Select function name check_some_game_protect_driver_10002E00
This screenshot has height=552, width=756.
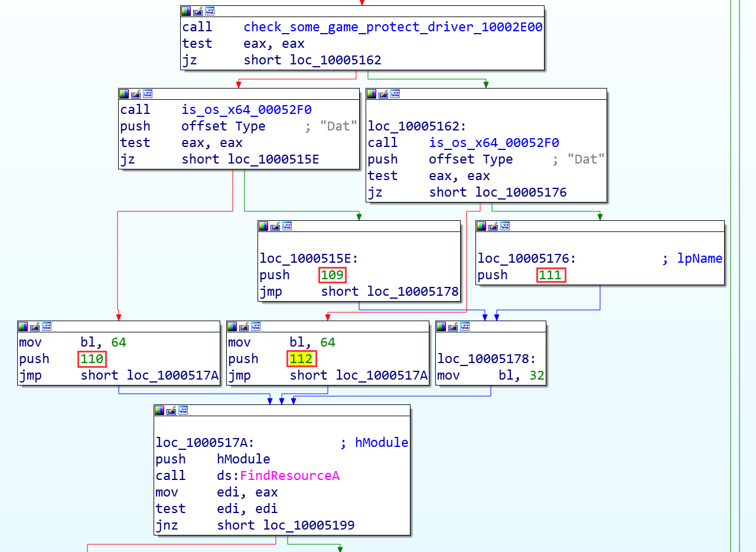coord(393,27)
